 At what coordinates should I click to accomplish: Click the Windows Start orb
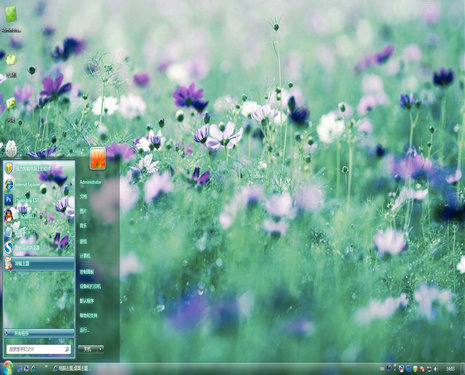pos(7,368)
